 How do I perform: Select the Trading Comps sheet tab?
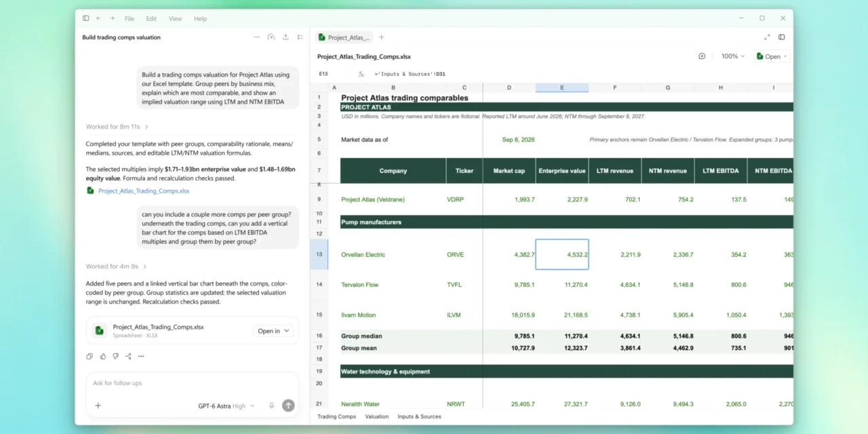(336, 416)
